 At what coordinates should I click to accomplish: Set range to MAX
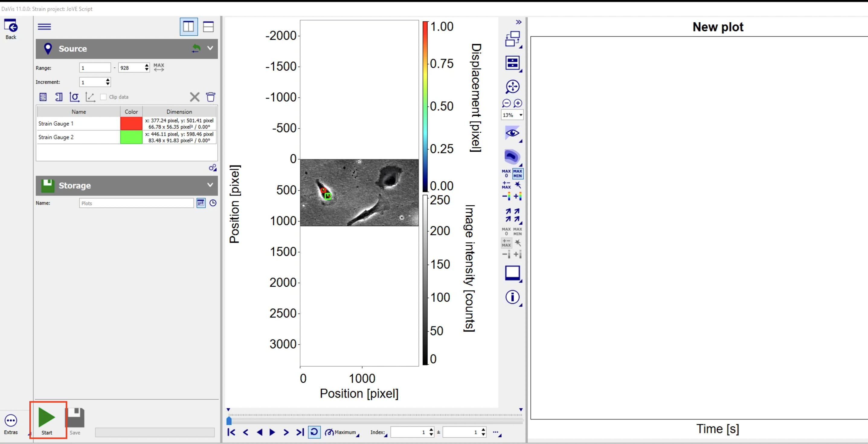(159, 67)
